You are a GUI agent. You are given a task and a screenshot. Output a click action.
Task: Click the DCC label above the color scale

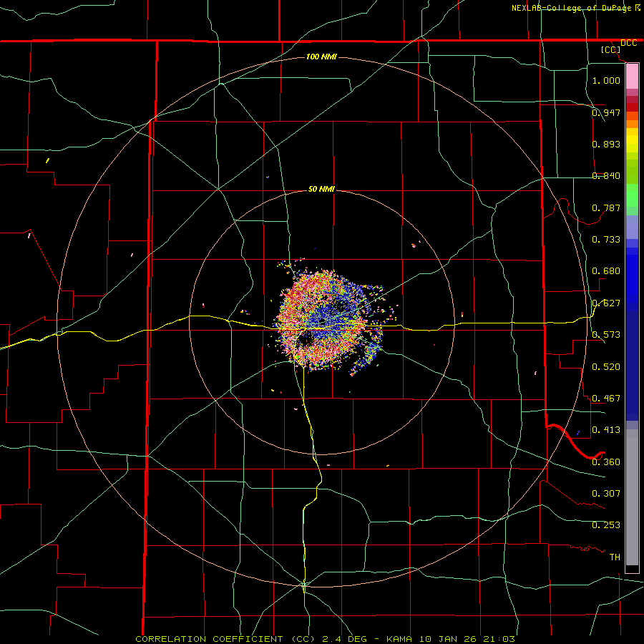point(628,43)
